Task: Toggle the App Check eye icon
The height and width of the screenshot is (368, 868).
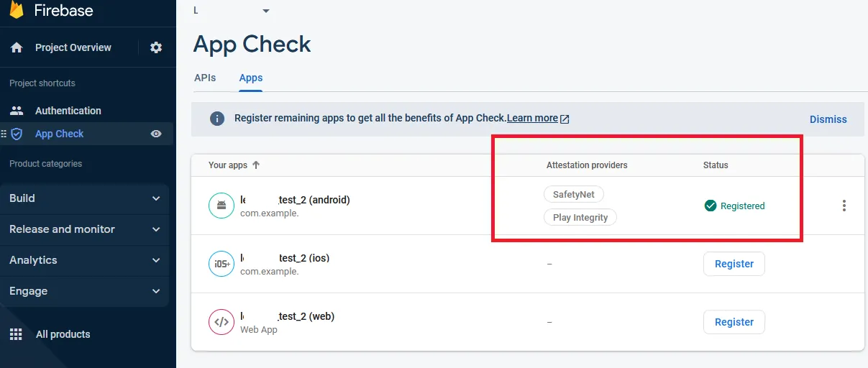Action: click(x=156, y=134)
